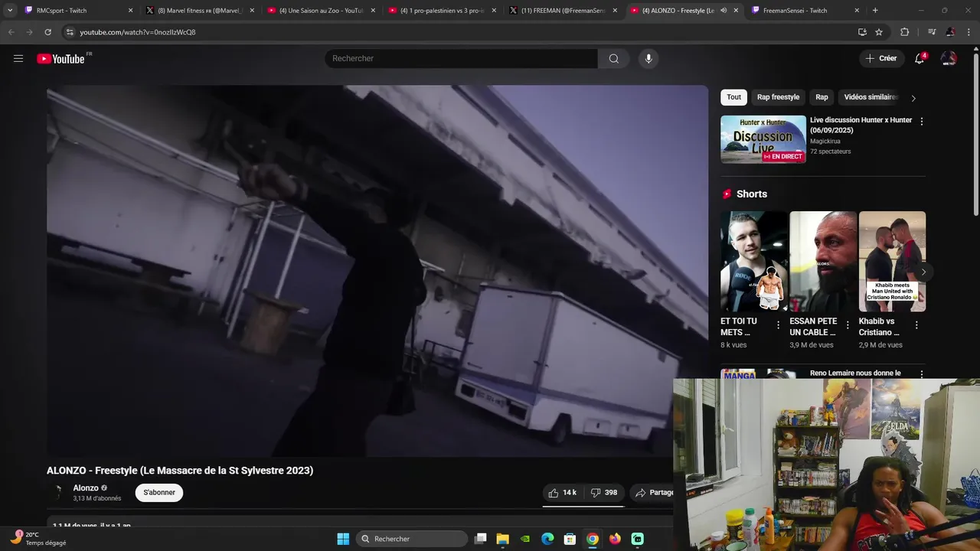Open Firefox from taskbar
Viewport: 980px width, 551px height.
point(615,539)
